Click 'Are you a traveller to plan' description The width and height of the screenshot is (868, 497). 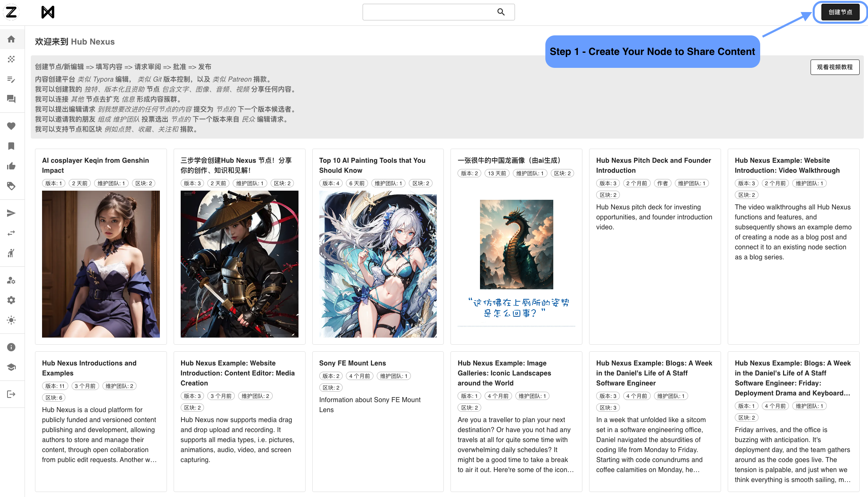pos(515,445)
